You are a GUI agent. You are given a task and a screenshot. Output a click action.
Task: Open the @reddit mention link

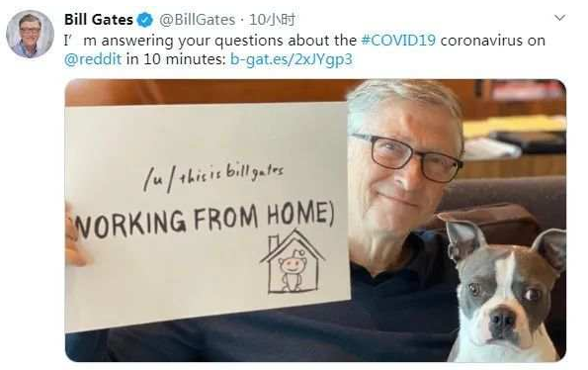point(93,59)
